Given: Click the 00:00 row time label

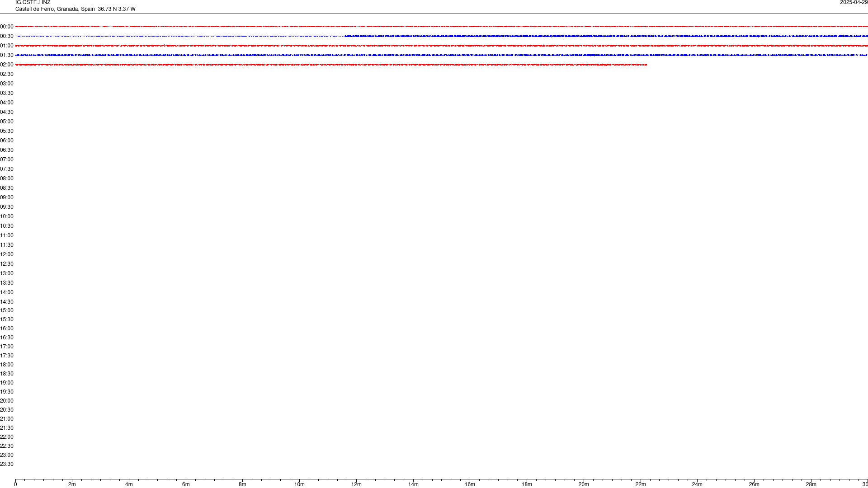Looking at the screenshot, I should pyautogui.click(x=7, y=27).
